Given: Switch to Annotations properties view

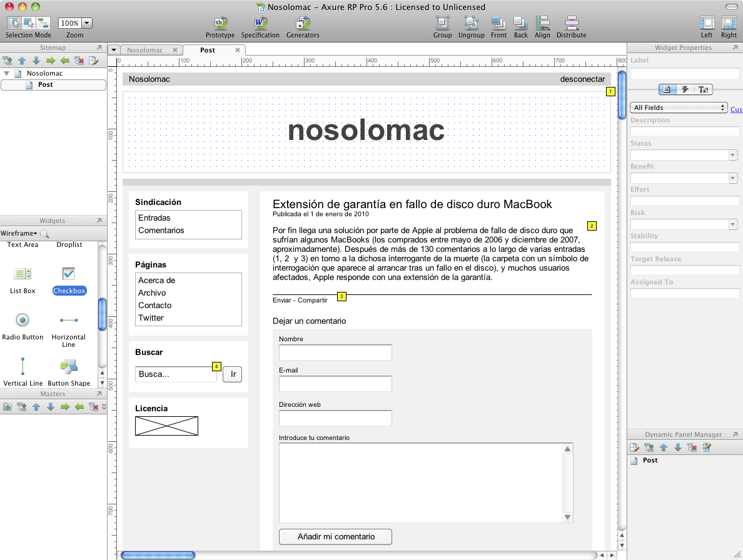Looking at the screenshot, I should click(x=667, y=89).
